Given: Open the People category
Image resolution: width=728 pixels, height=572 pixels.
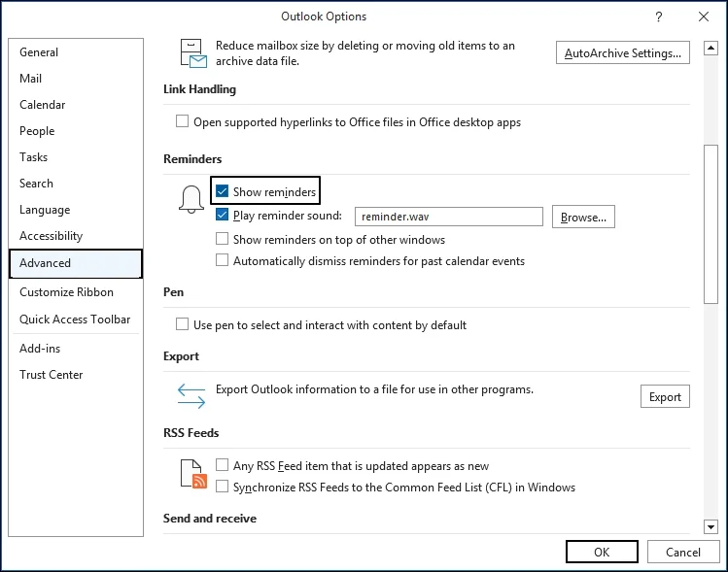Looking at the screenshot, I should coord(76,131).
